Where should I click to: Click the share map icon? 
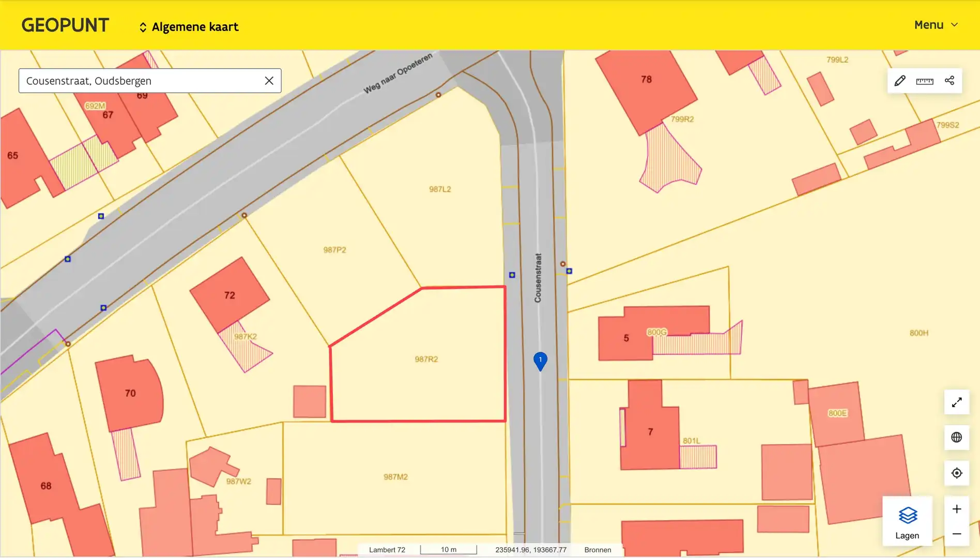coord(950,81)
